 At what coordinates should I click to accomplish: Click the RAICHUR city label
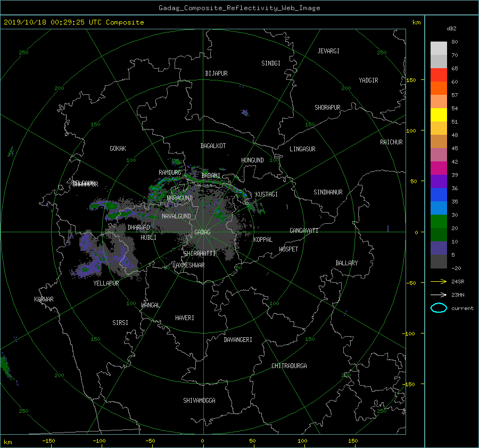click(391, 142)
